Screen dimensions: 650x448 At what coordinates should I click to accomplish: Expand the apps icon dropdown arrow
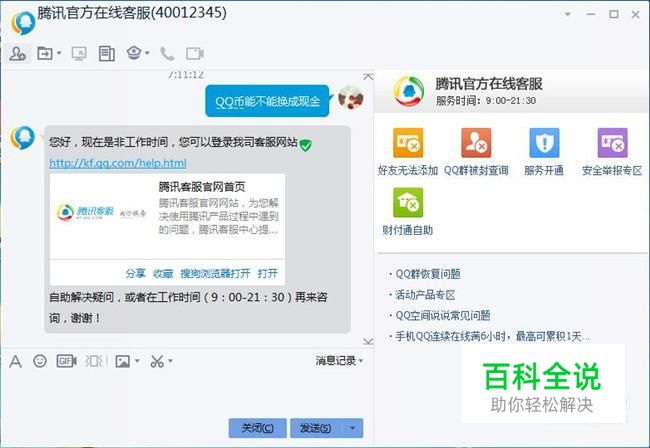tap(147, 53)
